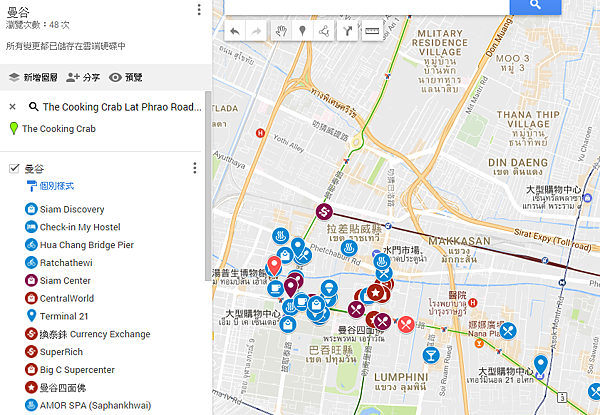Open the map title options menu
Screen dimensions: 600x415
[x=199, y=10]
